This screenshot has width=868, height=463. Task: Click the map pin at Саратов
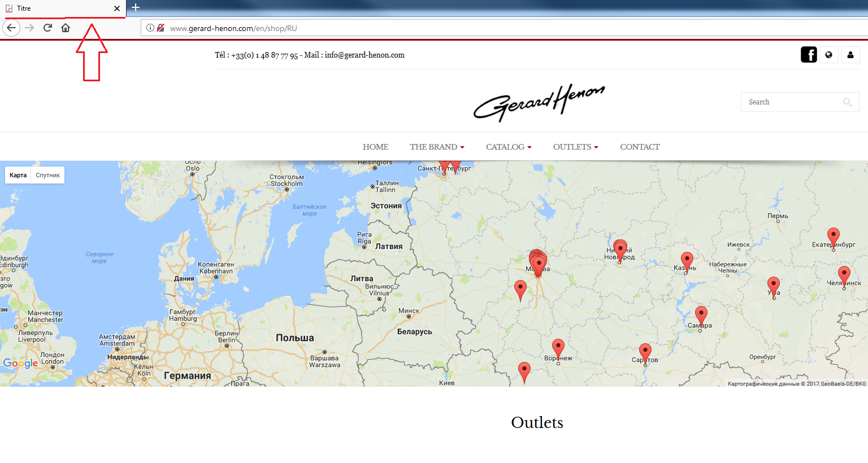[x=645, y=353]
